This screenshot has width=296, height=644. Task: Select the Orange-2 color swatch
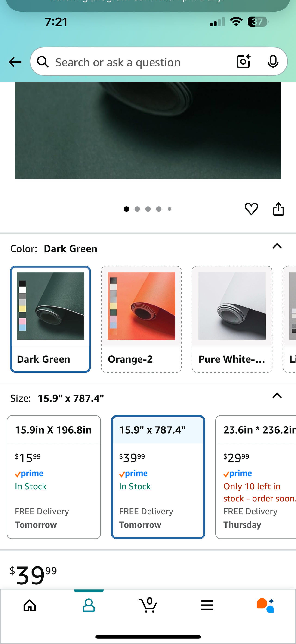point(141,319)
